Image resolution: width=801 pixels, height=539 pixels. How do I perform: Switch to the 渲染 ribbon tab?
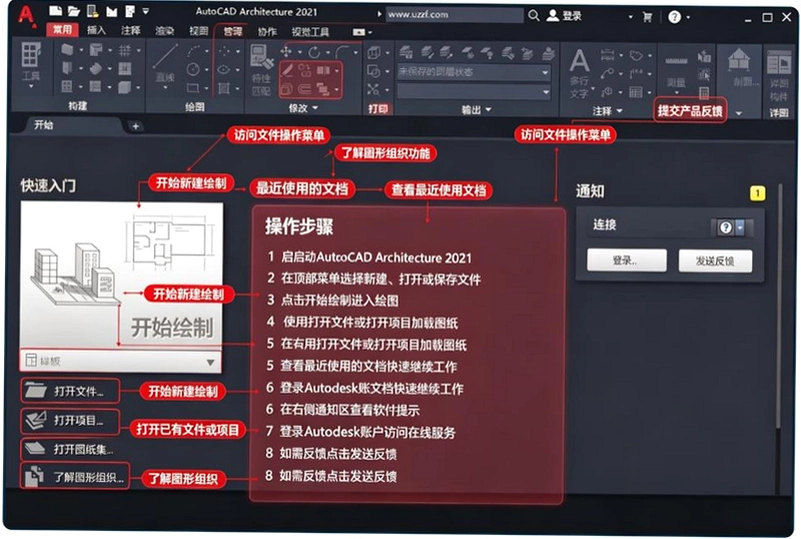[164, 31]
